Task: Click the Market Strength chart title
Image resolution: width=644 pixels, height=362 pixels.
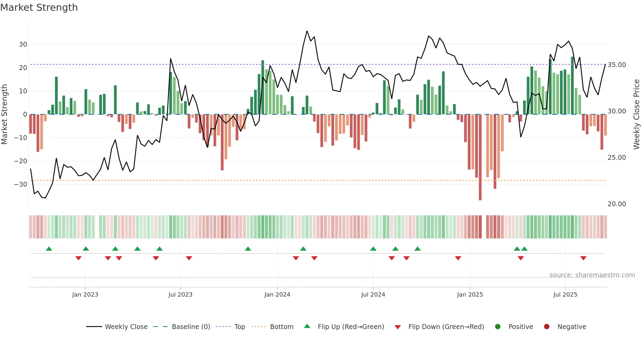Action: 39,8
